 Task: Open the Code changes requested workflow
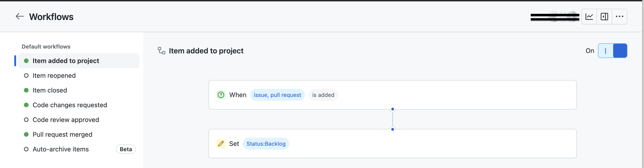[70, 105]
